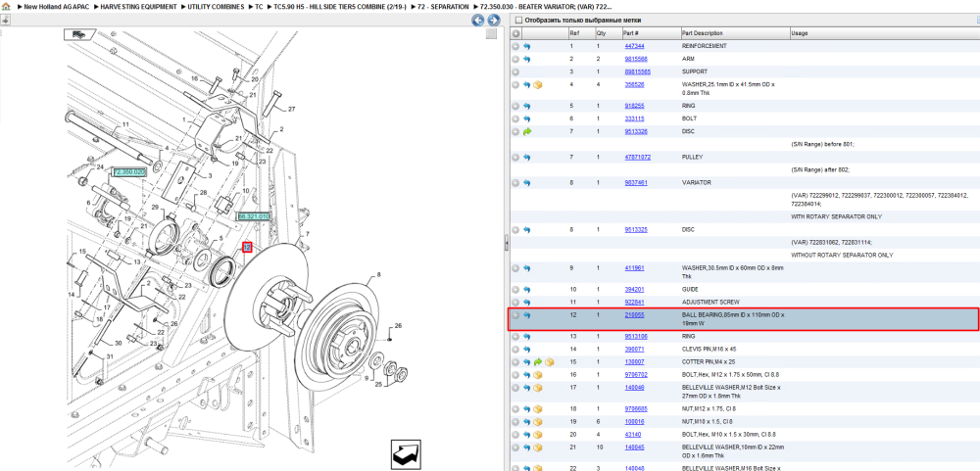Toggle the gray circle selector on PULLEY row
The image size is (980, 471).
[x=515, y=158]
